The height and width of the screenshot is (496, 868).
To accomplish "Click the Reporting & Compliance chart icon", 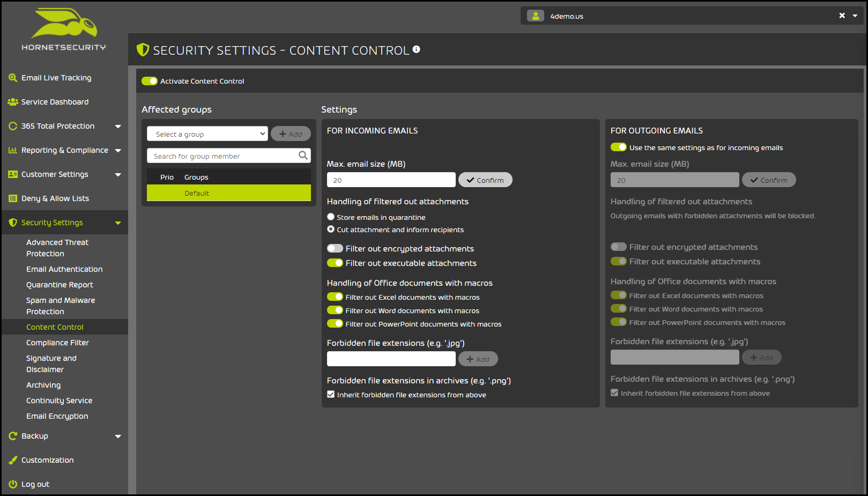I will (x=13, y=150).
